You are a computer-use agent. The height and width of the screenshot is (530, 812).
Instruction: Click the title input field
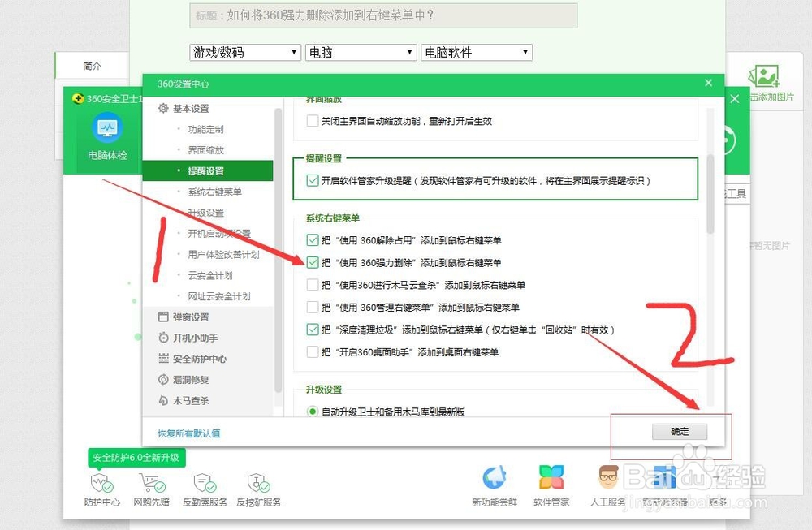[383, 15]
